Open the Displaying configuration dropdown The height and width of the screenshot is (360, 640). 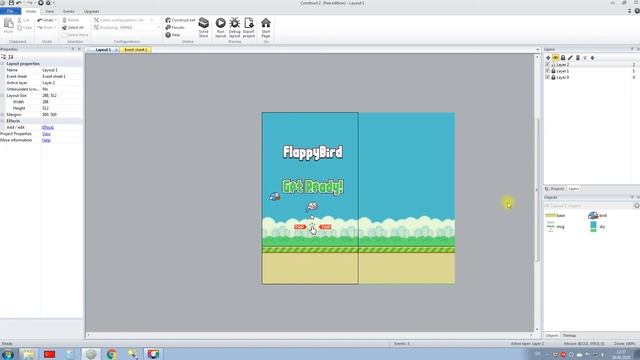(x=159, y=28)
